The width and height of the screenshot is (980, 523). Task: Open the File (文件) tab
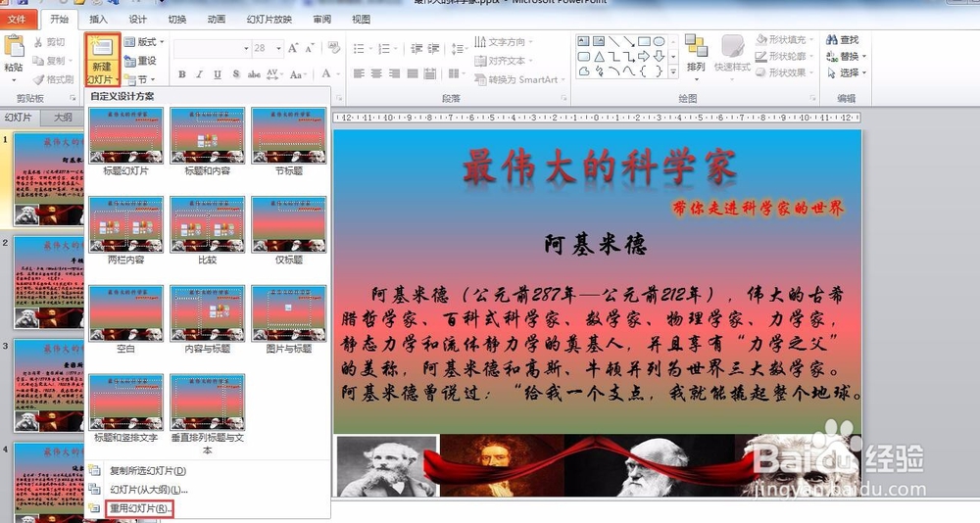click(x=17, y=20)
